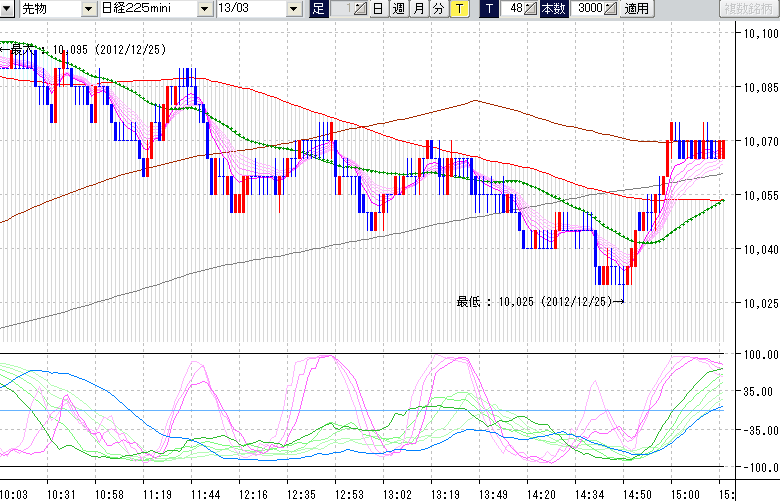Switch chart to 日 daily bars
The image size is (780, 501).
tap(378, 9)
